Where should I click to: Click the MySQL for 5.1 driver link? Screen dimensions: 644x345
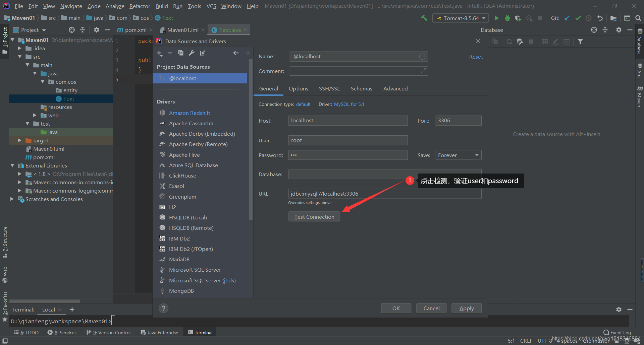pyautogui.click(x=349, y=104)
